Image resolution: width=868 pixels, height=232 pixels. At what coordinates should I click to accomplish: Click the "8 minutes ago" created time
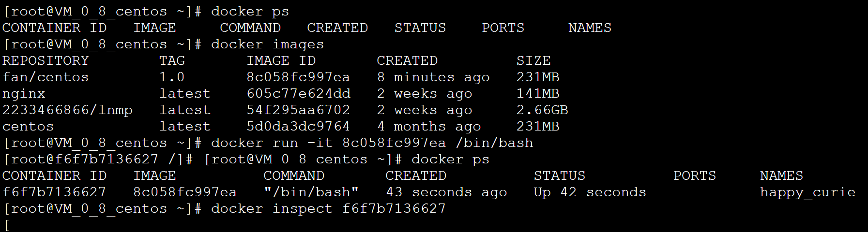click(x=433, y=77)
